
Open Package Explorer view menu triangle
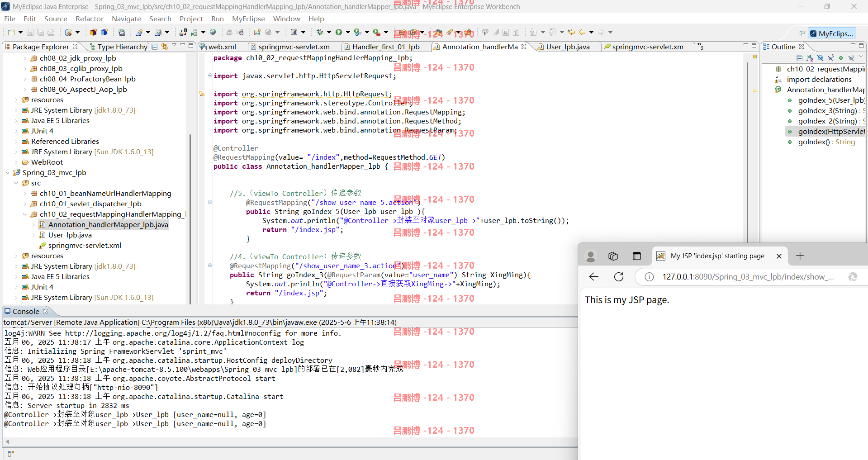pos(174,46)
